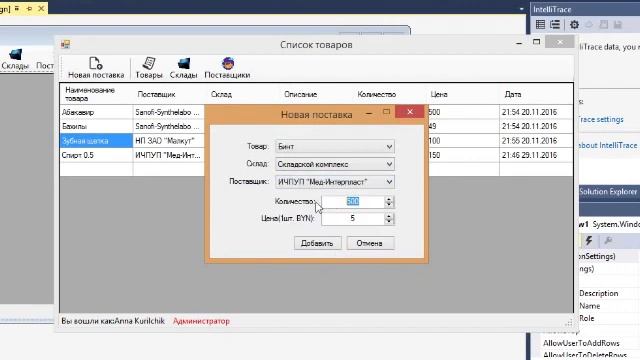Viewport: 640px width, 360px height.
Task: Decrease the Цена value with down arrow
Action: tap(389, 221)
